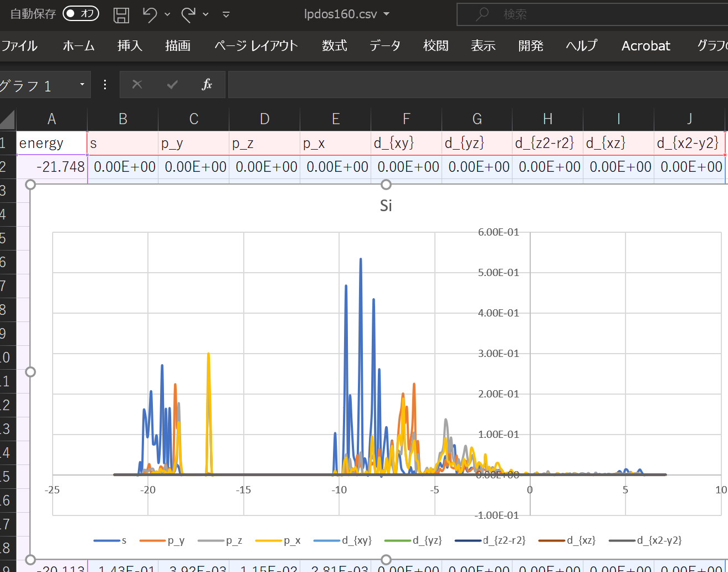Click the formula Enter checkmark icon
Screen dimensions: 728x572
tap(172, 85)
